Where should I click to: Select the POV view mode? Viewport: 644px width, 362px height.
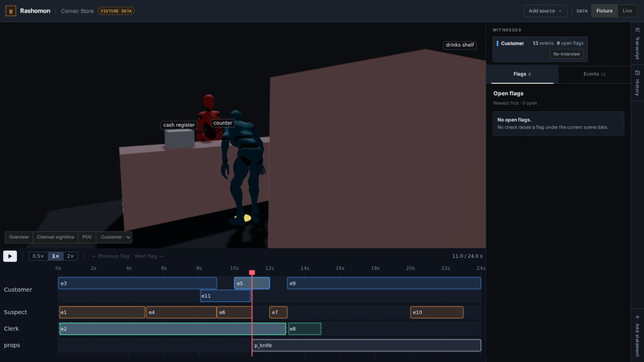(87, 237)
